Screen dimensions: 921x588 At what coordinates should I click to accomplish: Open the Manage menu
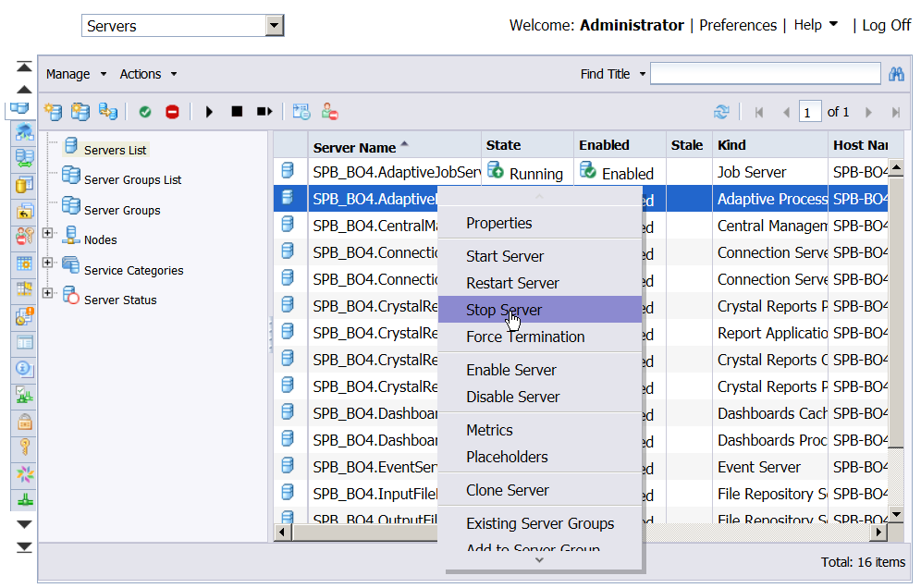[76, 74]
